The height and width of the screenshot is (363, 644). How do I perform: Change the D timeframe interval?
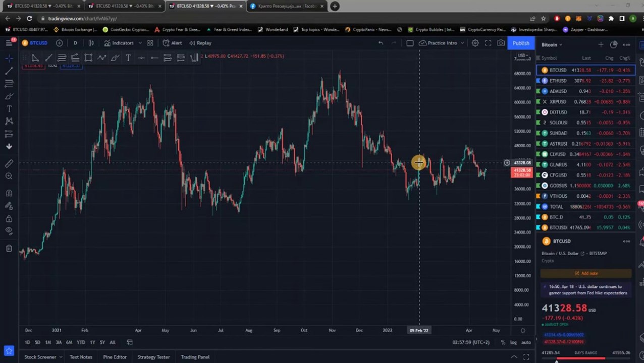(x=75, y=43)
